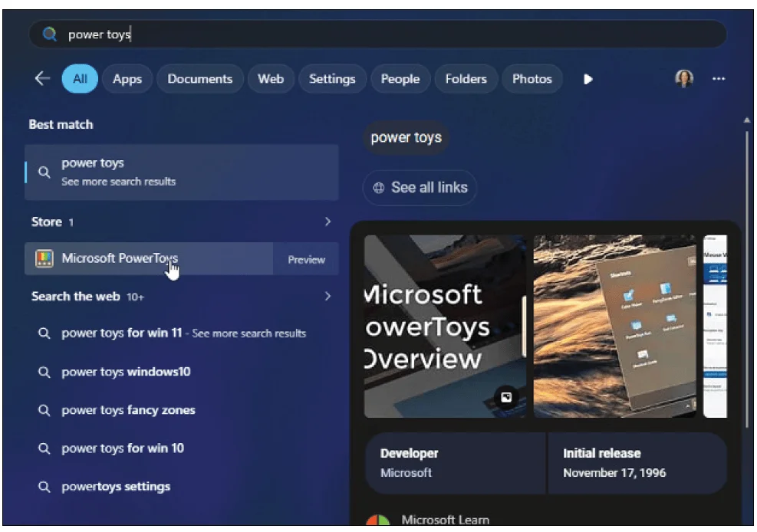This screenshot has width=757, height=532.
Task: Switch to the People filter tab
Action: tap(400, 79)
